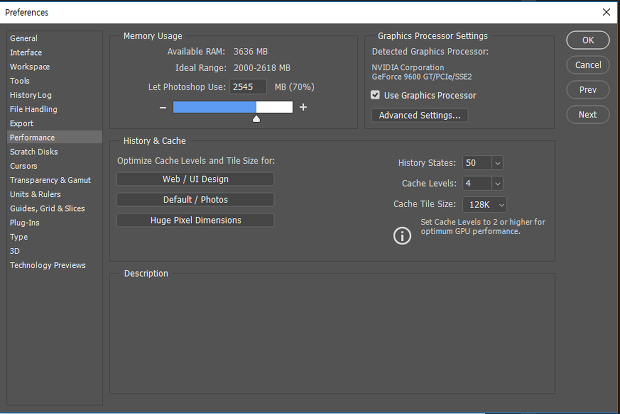Select Type in the sidebar
Screen dimensions: 620x414
click(x=19, y=237)
